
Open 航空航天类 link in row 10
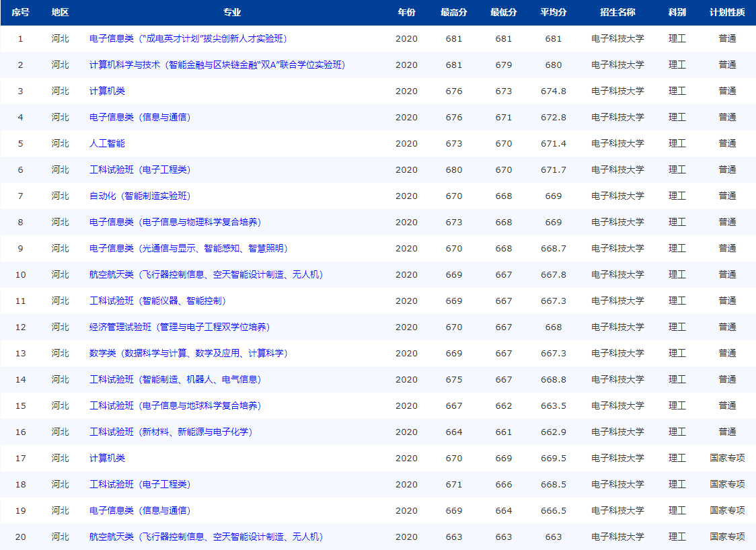point(206,274)
